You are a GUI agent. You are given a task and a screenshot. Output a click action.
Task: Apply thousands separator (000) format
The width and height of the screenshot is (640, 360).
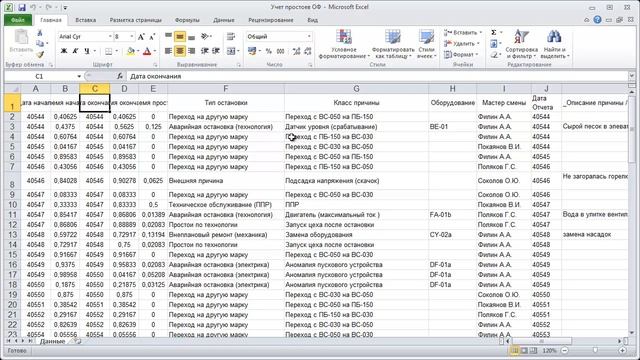[280, 51]
